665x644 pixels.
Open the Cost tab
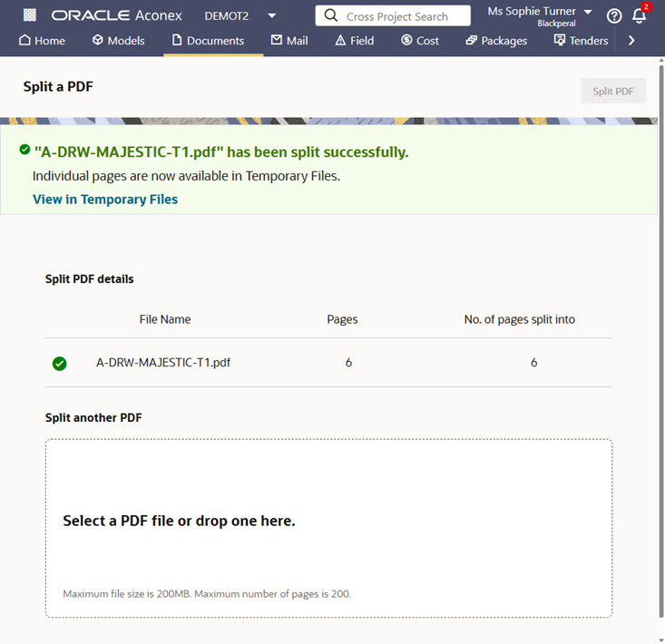coord(420,41)
